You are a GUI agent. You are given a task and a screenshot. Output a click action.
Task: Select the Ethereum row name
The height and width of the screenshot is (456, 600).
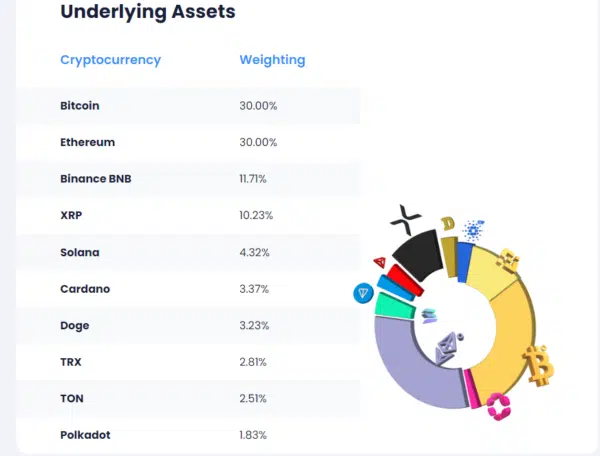[88, 142]
